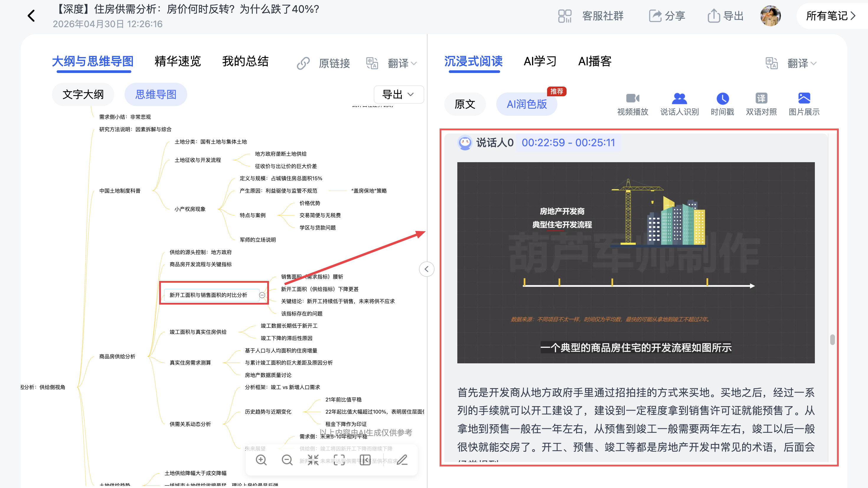
Task: Switch to the AI播客 tab
Action: pyautogui.click(x=595, y=61)
